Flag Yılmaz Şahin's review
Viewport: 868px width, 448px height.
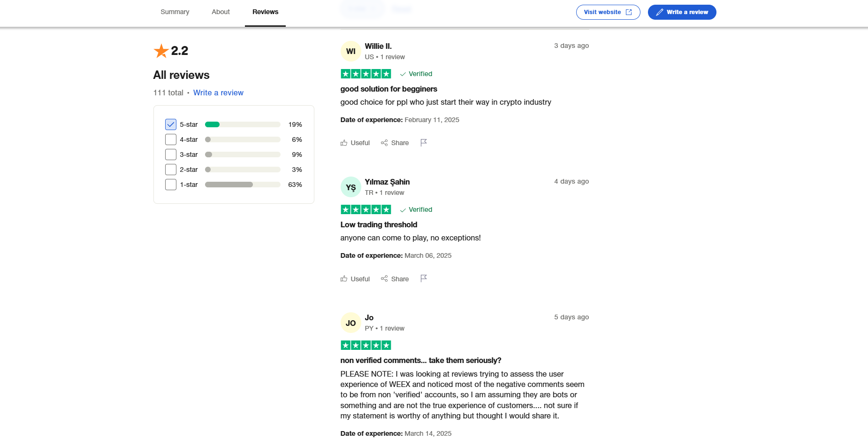point(424,278)
